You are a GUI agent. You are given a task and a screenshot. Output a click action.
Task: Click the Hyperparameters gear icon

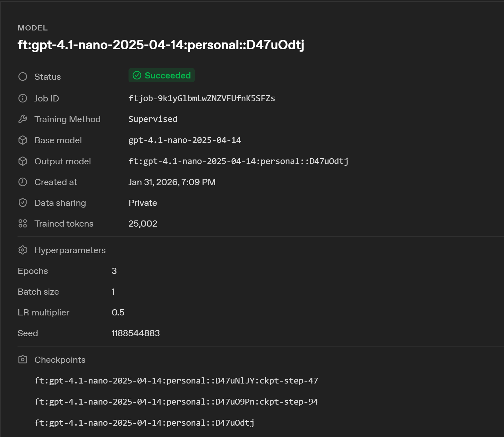pyautogui.click(x=23, y=250)
